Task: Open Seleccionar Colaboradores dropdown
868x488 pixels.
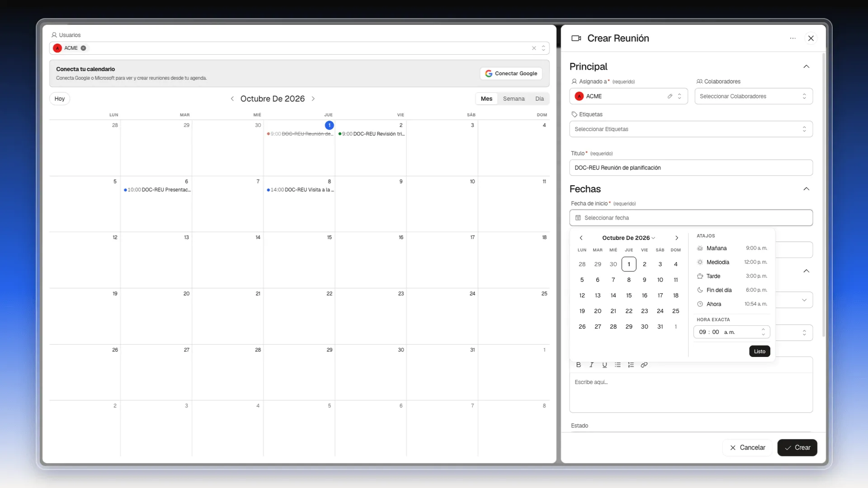Action: point(754,96)
